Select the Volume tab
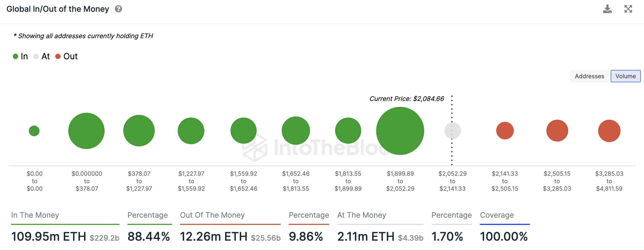 pyautogui.click(x=626, y=76)
